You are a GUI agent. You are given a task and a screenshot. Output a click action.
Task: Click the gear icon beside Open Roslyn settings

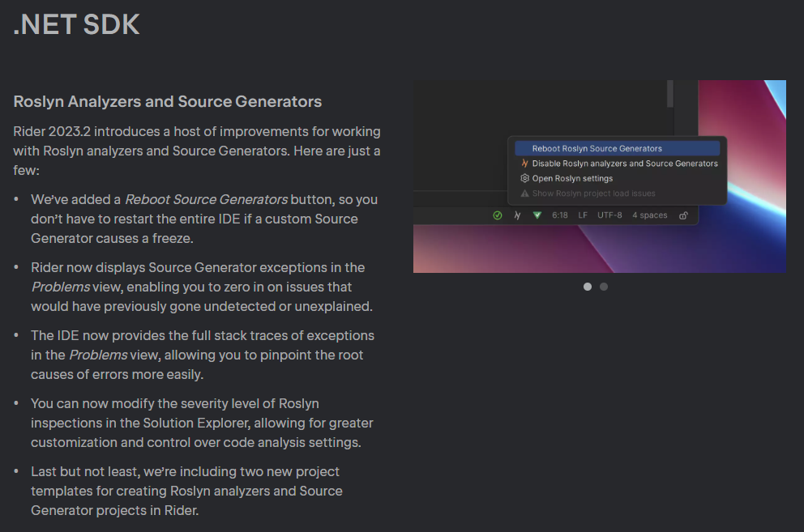tap(524, 178)
